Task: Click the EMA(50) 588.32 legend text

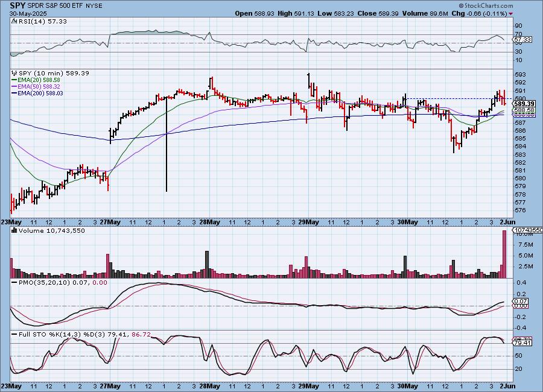Action: 39,87
